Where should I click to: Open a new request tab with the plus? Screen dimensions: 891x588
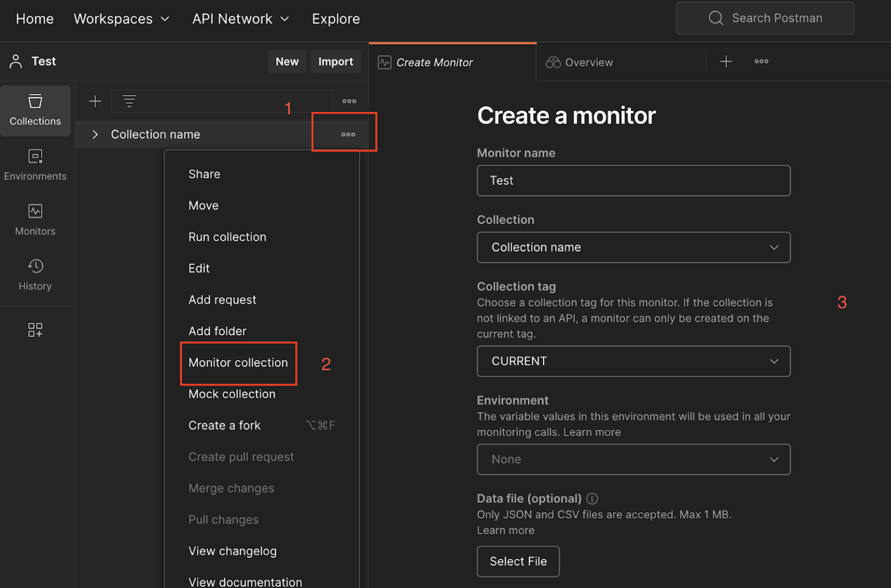click(x=726, y=61)
